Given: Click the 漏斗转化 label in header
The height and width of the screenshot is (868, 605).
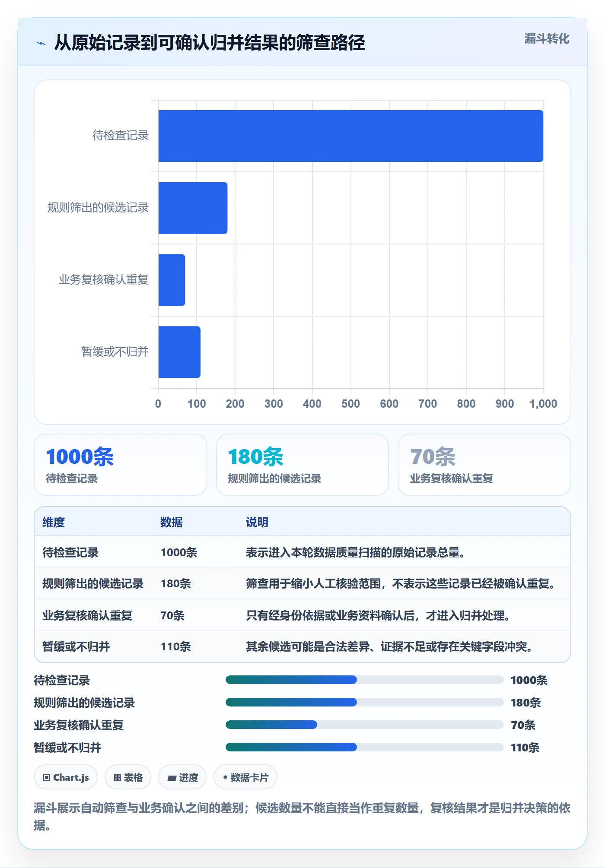Looking at the screenshot, I should coord(547,39).
